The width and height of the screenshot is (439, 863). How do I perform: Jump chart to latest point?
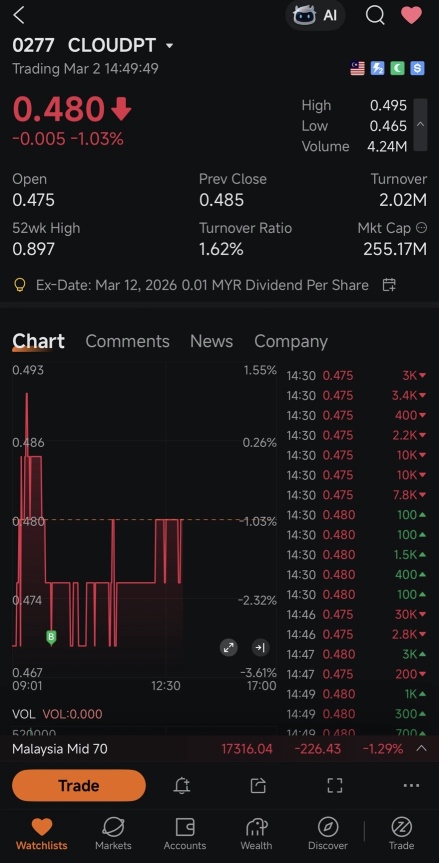click(260, 648)
